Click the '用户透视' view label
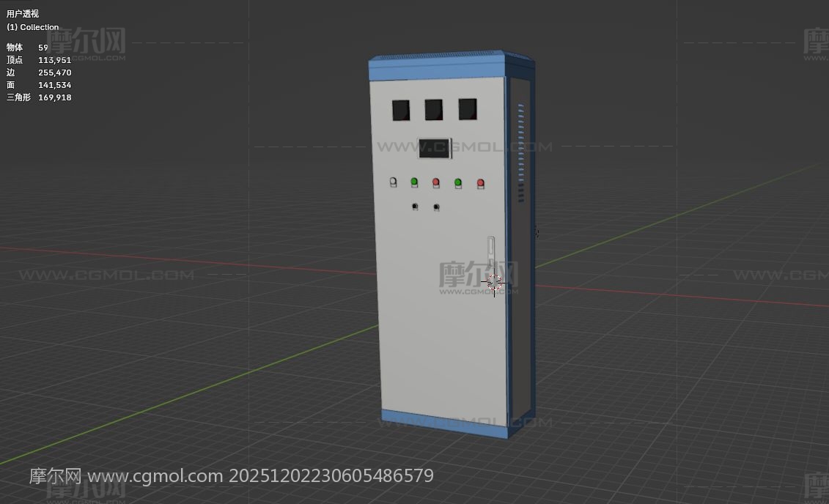 [23, 14]
